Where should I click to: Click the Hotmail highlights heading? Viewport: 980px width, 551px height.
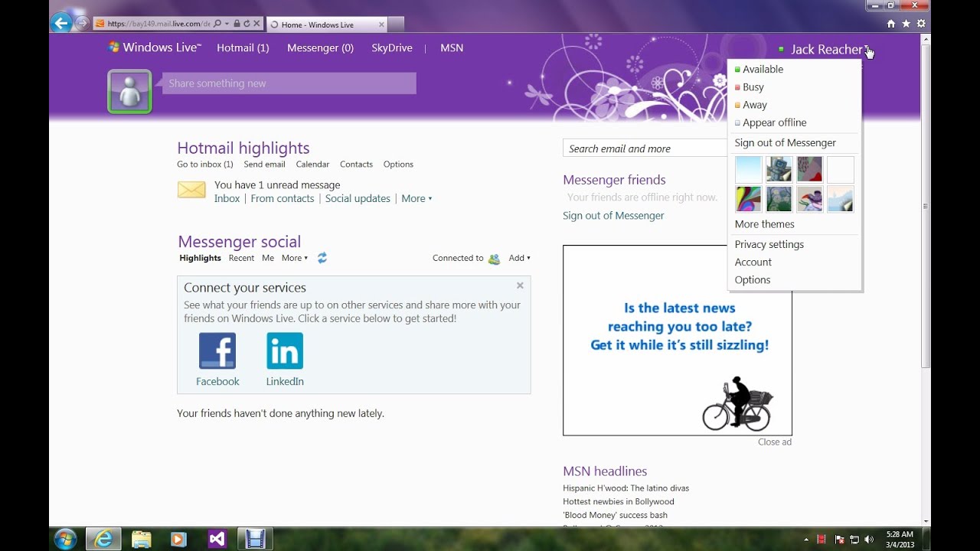[x=243, y=148]
